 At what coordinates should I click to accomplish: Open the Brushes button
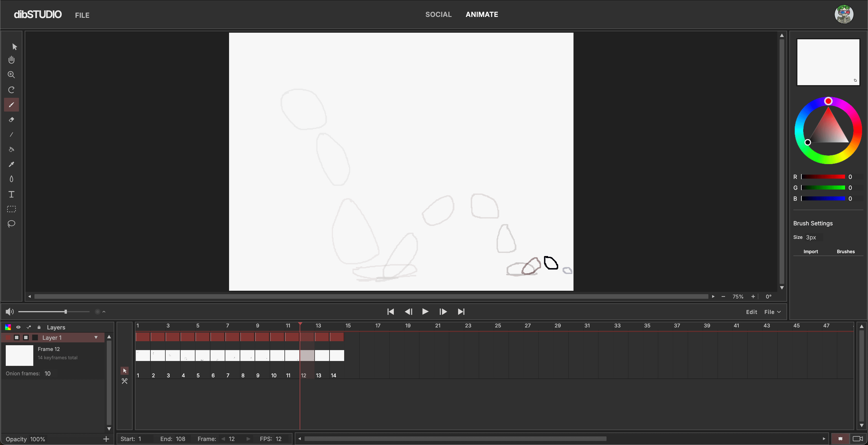[x=845, y=251]
